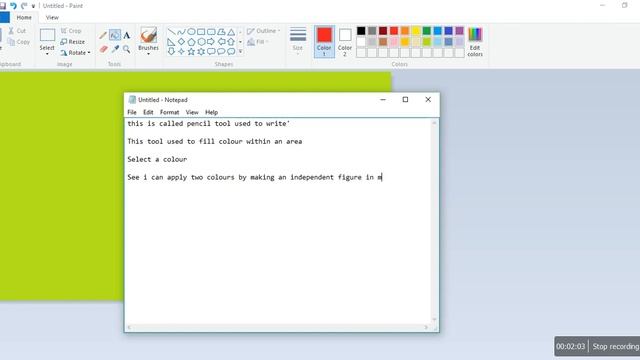Screen dimensions: 640x360
Task: Open the Edit menu in Notepad
Action: (x=148, y=112)
